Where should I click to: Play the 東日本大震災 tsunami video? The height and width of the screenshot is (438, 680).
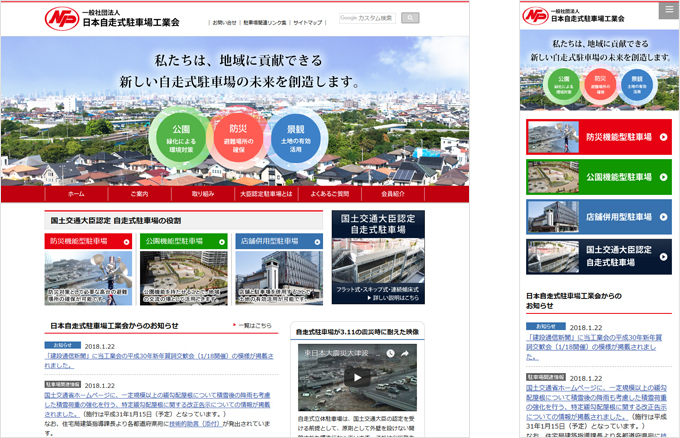(x=356, y=378)
